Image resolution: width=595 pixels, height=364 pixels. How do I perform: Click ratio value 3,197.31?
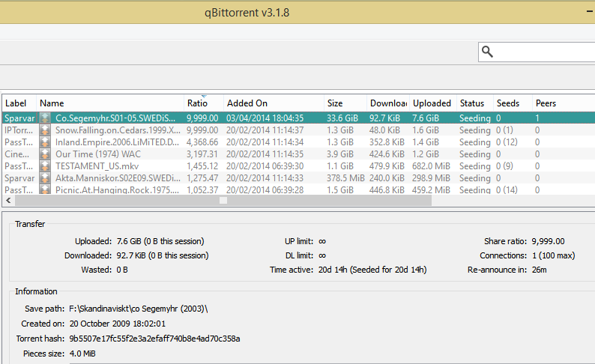(202, 154)
